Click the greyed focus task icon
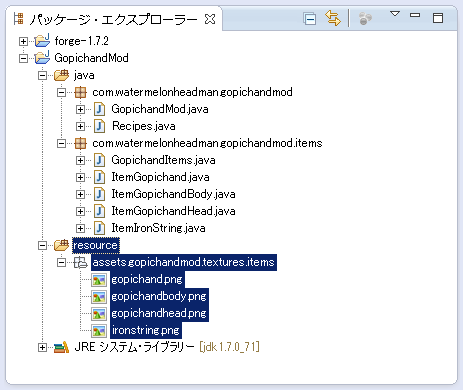This screenshot has height=390, width=463. (365, 18)
